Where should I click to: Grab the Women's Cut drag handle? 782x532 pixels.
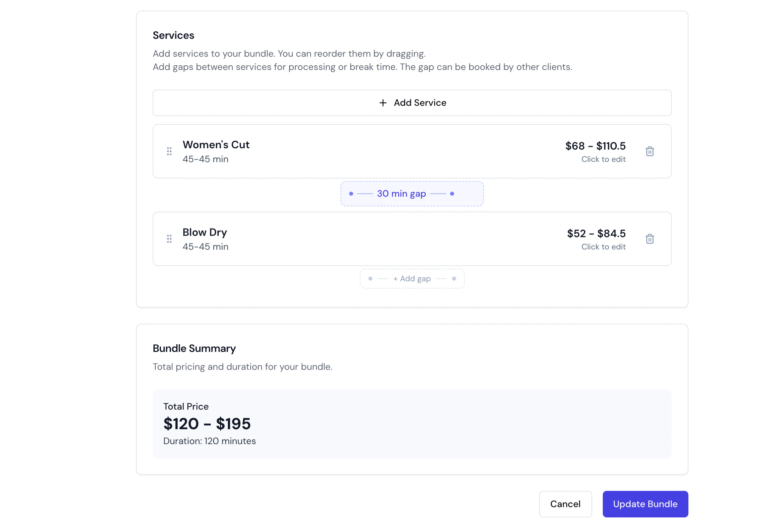tap(169, 151)
